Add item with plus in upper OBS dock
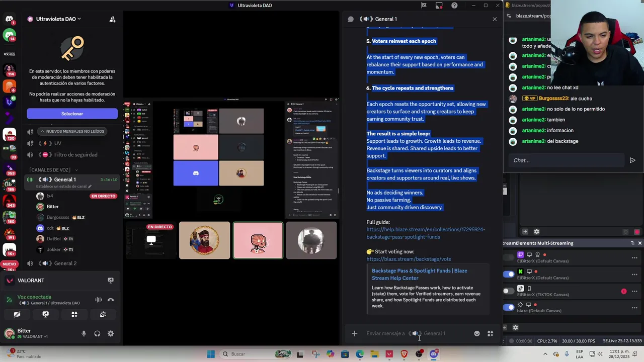644x362 pixels. pos(525,232)
